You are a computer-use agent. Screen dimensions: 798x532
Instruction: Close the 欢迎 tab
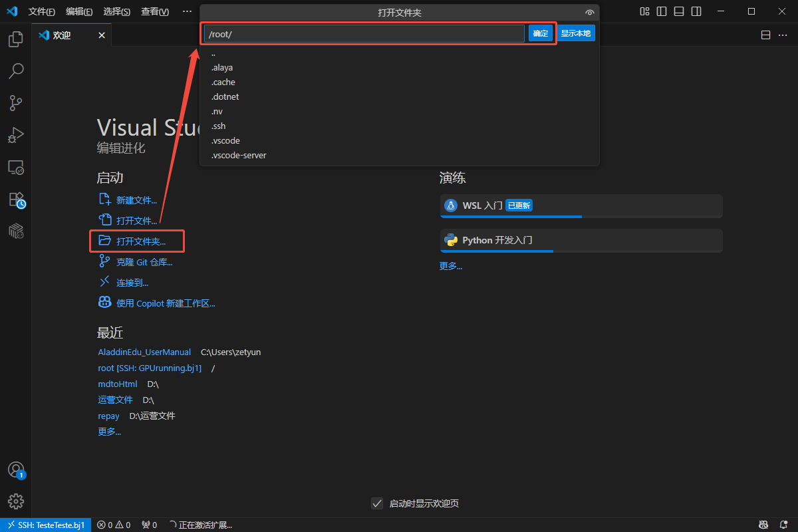tap(102, 35)
